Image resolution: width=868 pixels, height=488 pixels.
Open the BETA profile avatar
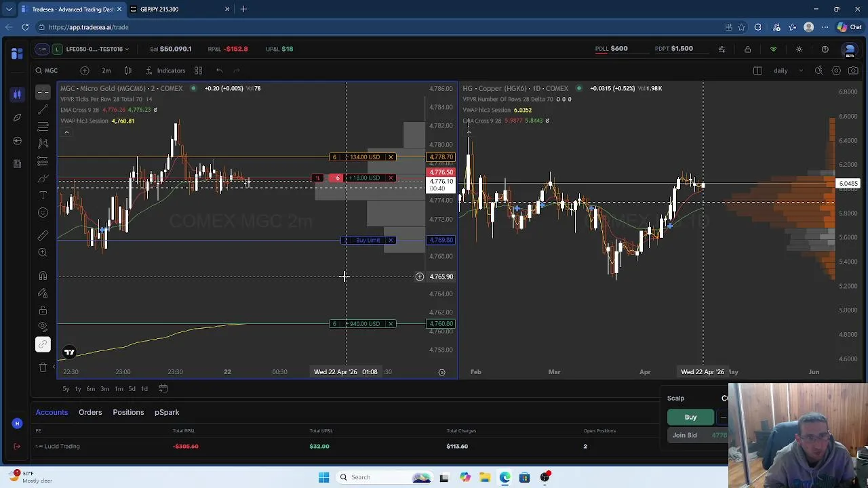coord(850,49)
